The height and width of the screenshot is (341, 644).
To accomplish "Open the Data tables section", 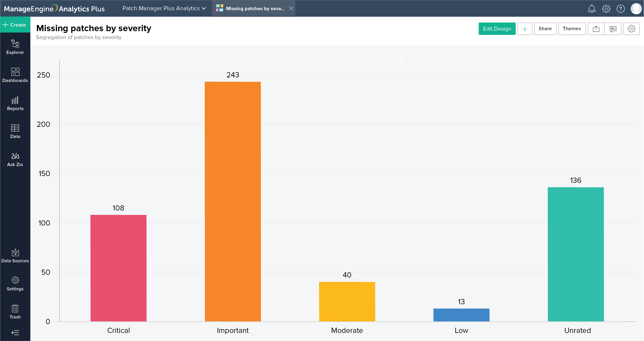I will (15, 131).
